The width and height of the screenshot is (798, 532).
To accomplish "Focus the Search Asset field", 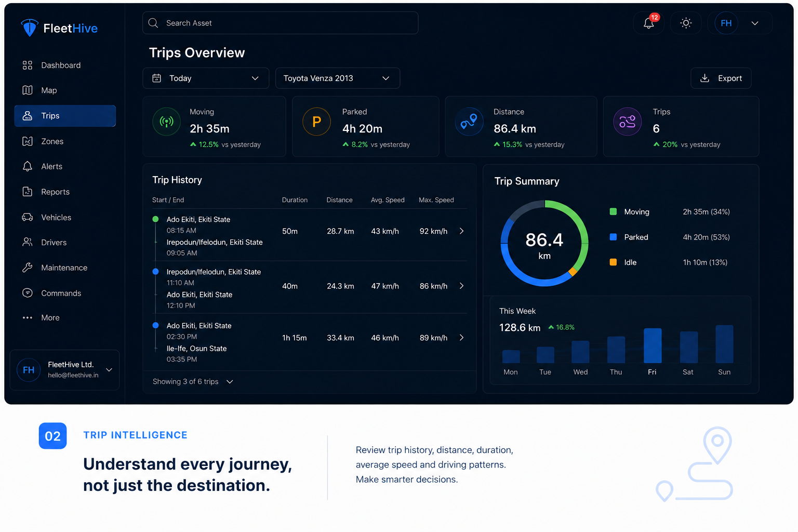I will click(280, 23).
